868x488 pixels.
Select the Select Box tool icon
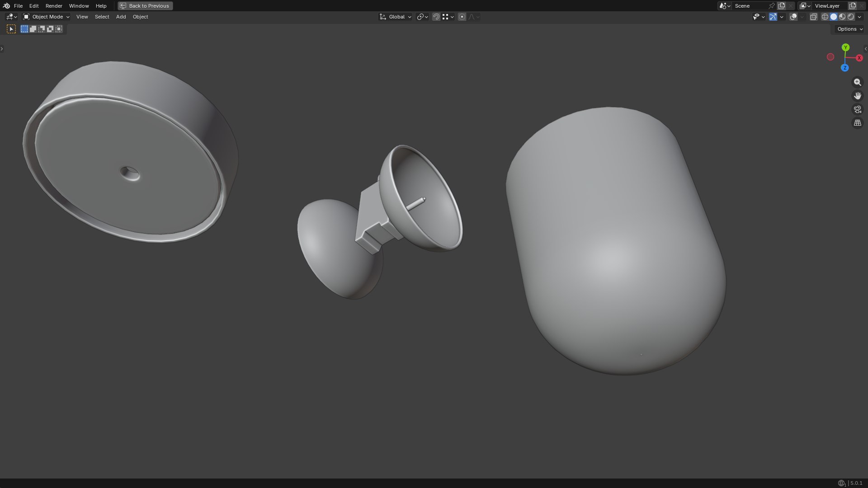tap(11, 29)
